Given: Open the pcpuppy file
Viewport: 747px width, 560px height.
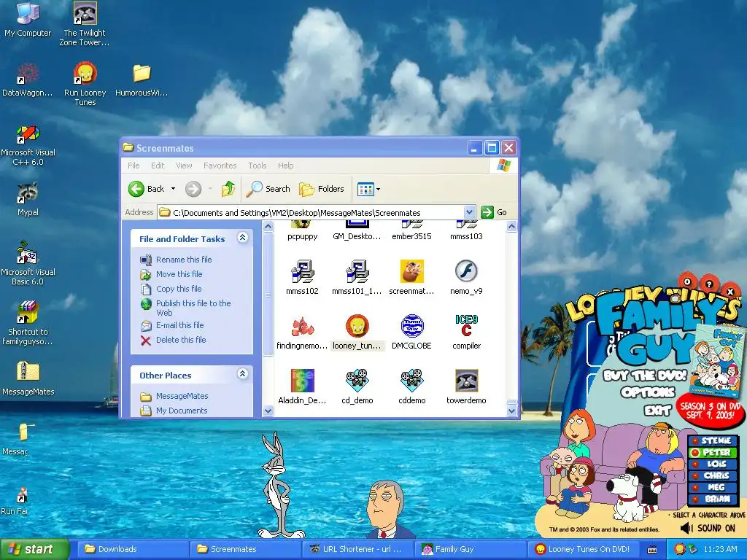Looking at the screenshot, I should pos(302,231).
